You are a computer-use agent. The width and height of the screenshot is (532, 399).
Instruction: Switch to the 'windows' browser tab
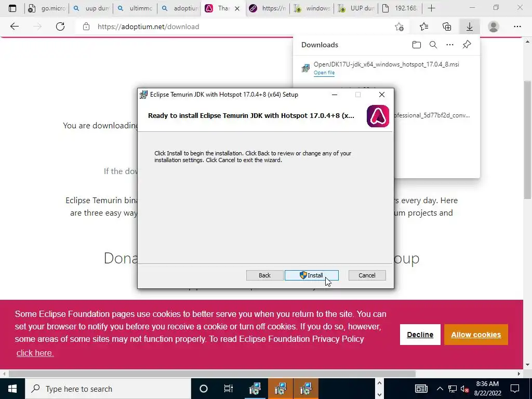coord(312,8)
